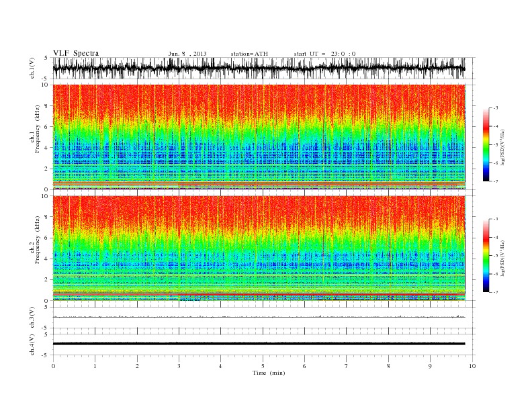The image size is (532, 411).
Task: Click the "5" tick label on the time axis
Action: (x=263, y=366)
